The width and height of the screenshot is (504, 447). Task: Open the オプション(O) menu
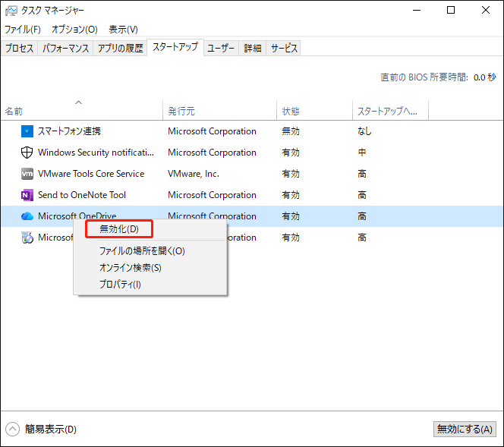point(74,30)
